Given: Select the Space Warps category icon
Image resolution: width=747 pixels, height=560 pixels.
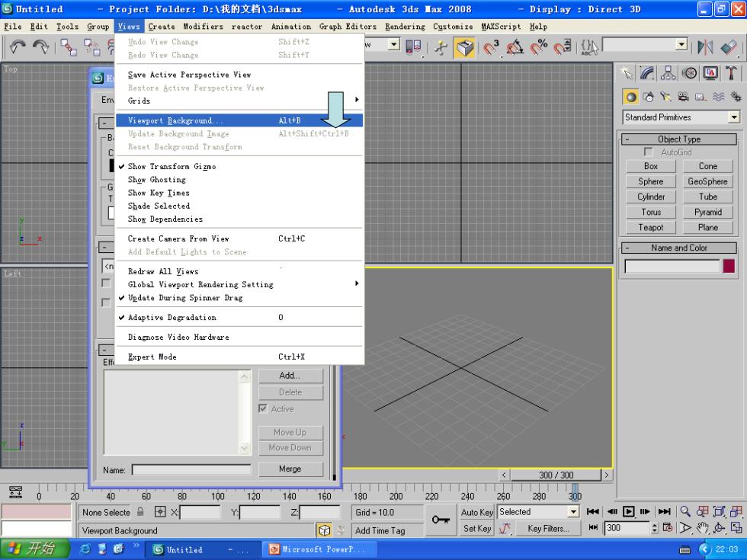Looking at the screenshot, I should (x=718, y=98).
